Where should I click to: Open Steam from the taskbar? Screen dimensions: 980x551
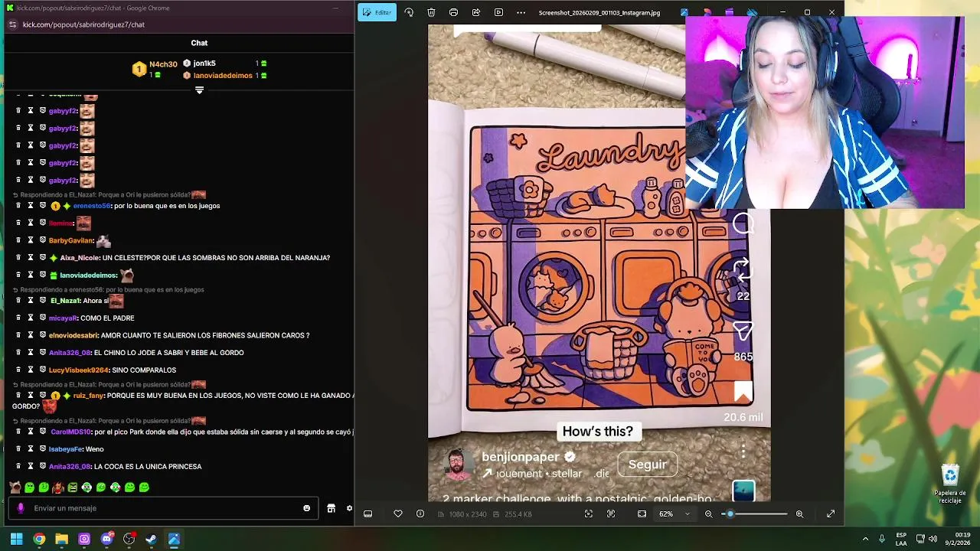(x=152, y=539)
